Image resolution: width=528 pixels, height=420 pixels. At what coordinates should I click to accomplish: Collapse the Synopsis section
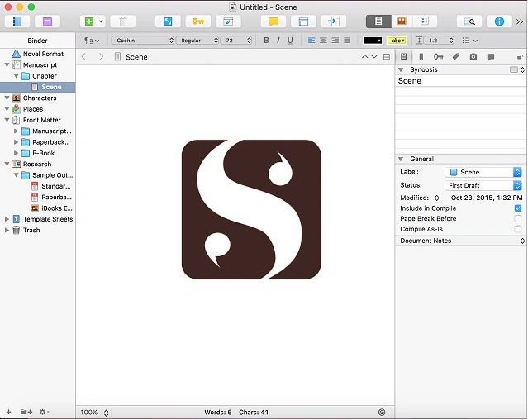(x=401, y=69)
